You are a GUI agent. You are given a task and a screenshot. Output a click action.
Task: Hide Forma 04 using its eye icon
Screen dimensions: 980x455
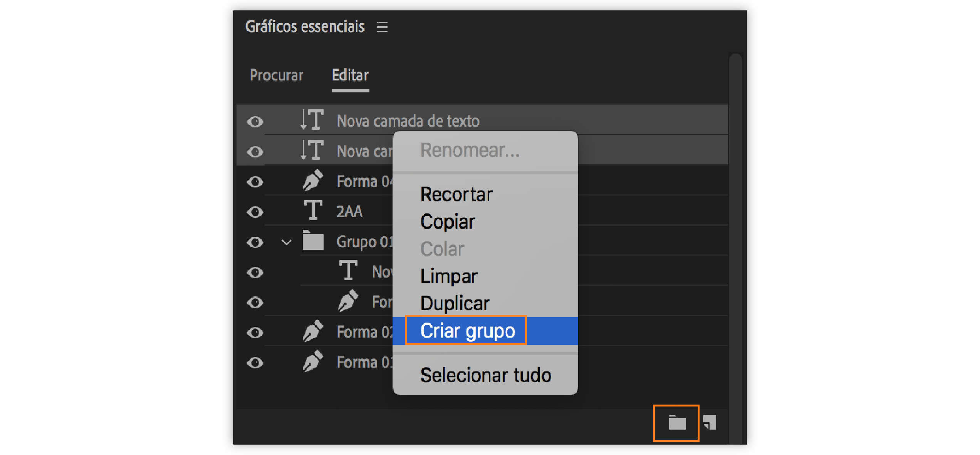pyautogui.click(x=254, y=181)
